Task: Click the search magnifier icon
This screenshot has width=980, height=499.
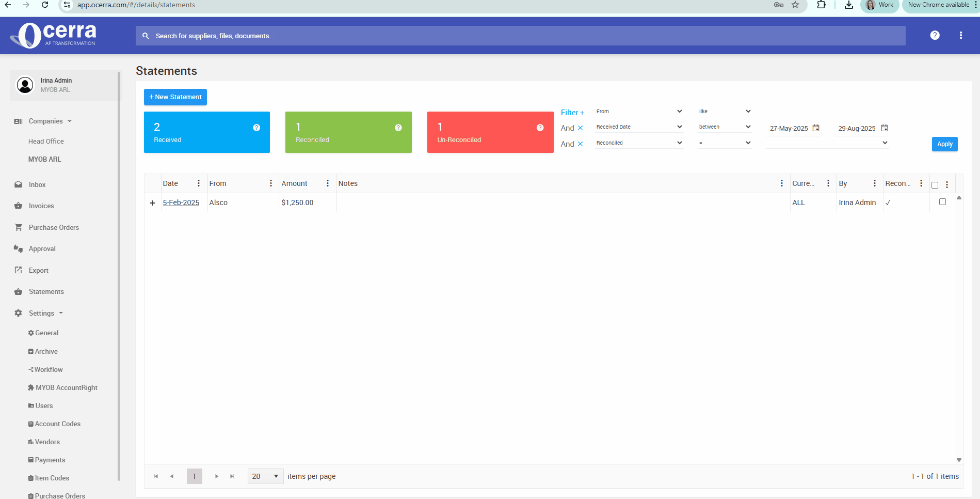Action: pos(146,36)
